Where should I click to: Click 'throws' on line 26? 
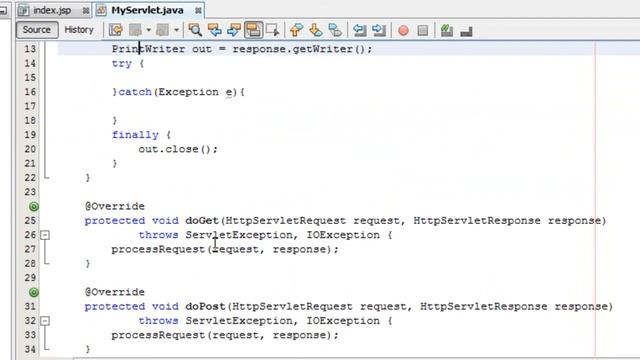click(x=158, y=235)
